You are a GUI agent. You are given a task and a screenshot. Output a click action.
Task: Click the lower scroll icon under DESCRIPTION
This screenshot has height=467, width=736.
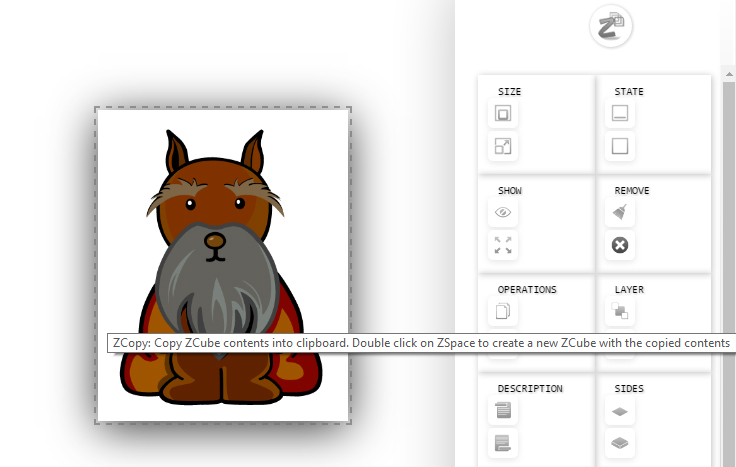(503, 442)
